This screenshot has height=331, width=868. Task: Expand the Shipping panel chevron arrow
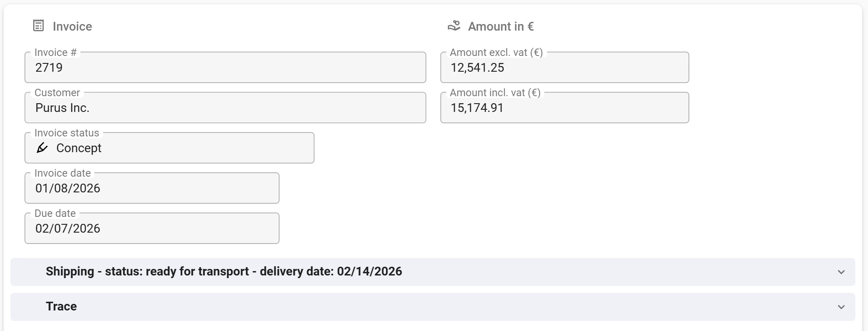point(841,272)
